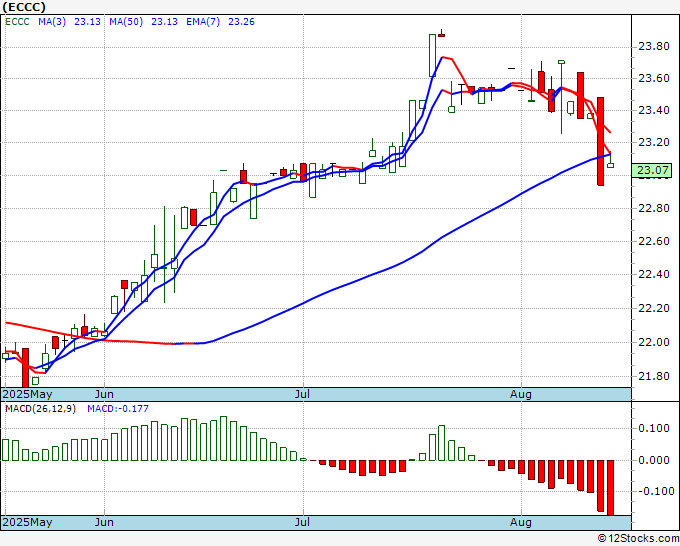680x546 pixels.
Task: Select the 22.20 price axis label
Action: point(654,308)
